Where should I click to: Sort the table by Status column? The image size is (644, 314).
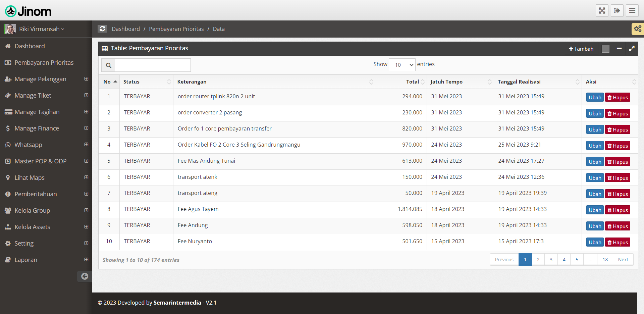pyautogui.click(x=146, y=82)
